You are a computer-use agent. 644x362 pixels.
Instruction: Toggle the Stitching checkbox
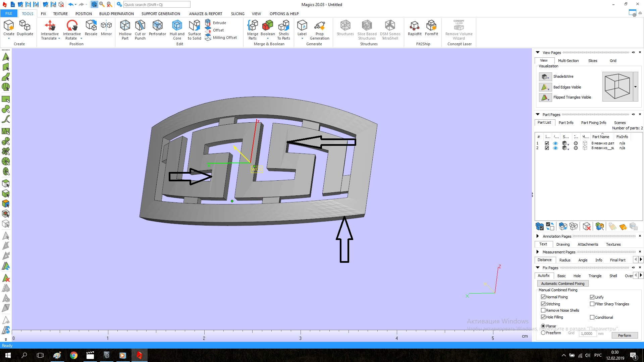coord(543,304)
